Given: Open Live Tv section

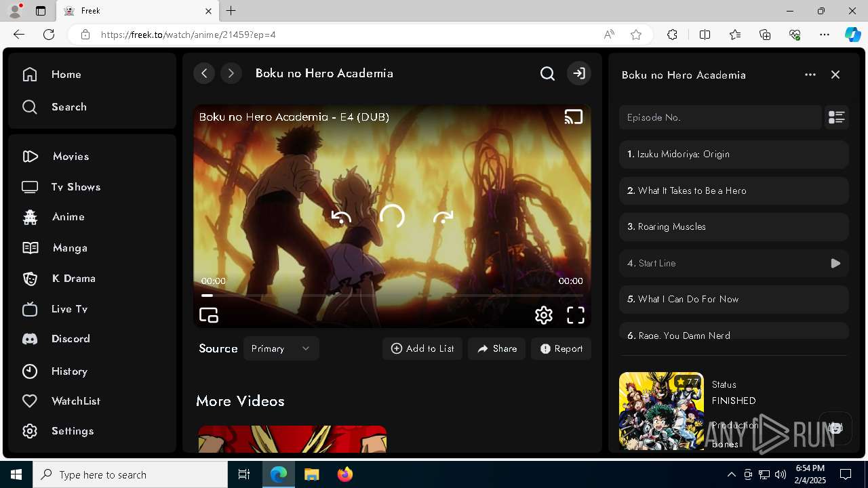Looking at the screenshot, I should [x=55, y=309].
